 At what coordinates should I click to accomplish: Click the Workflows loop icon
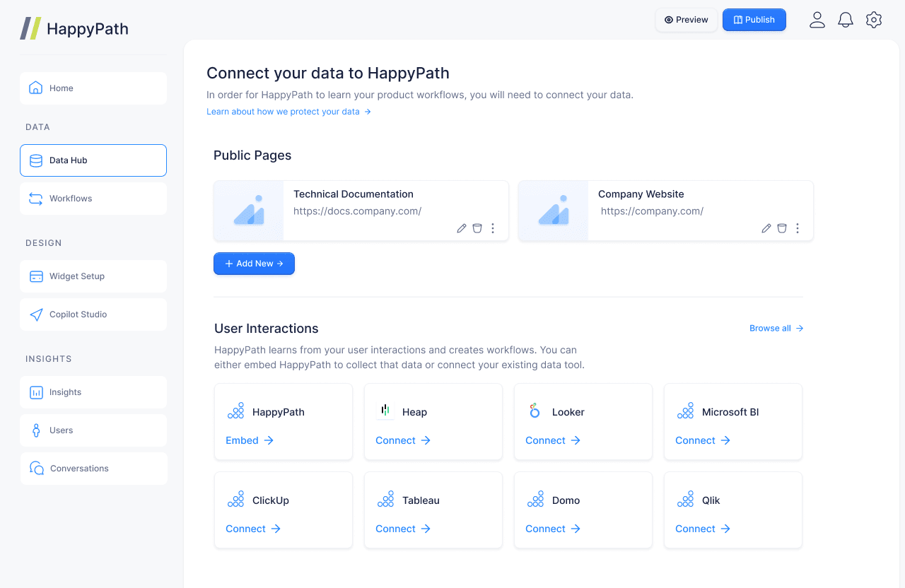point(36,199)
